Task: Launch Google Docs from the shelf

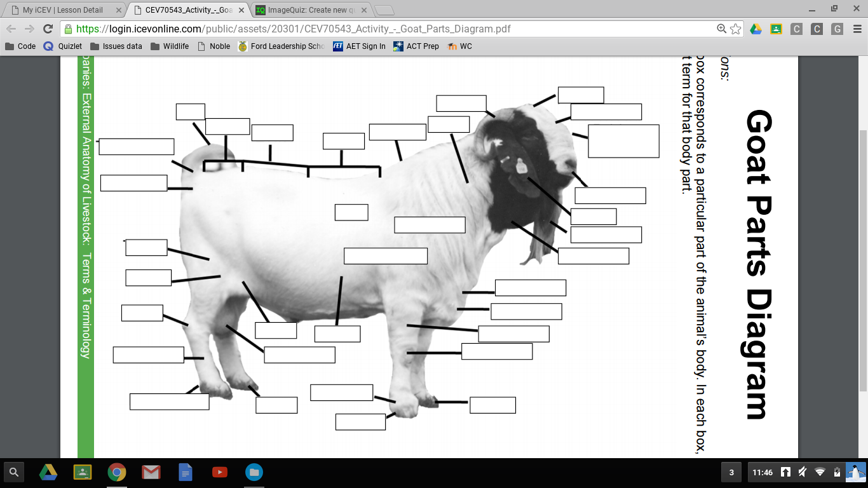Action: pyautogui.click(x=186, y=472)
